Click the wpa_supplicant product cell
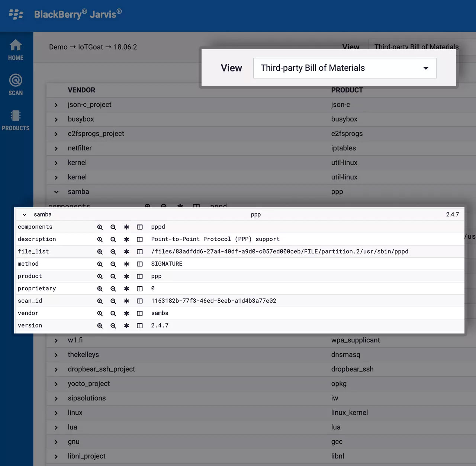Viewport: 476px width, 466px height. click(356, 340)
